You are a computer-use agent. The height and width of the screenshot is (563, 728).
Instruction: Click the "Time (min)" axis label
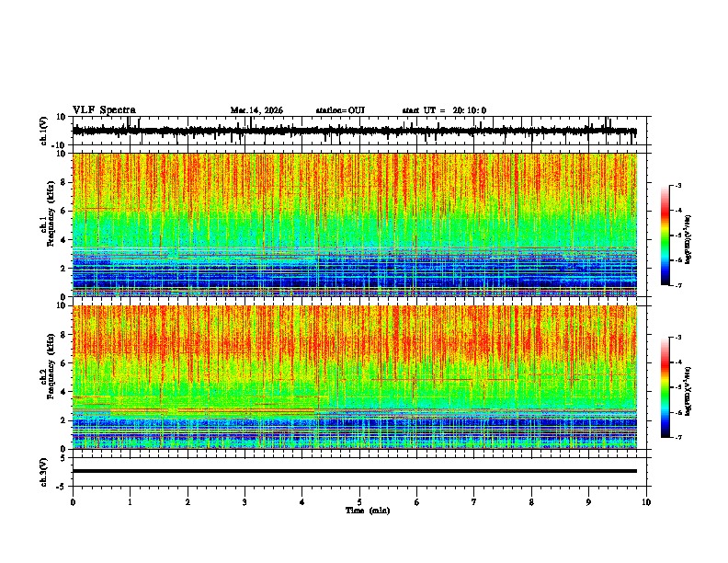point(368,511)
